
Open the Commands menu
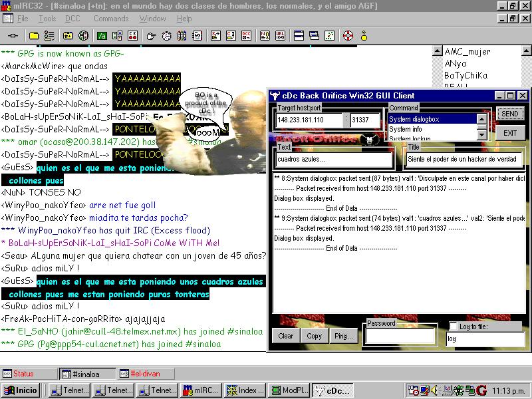click(x=110, y=19)
